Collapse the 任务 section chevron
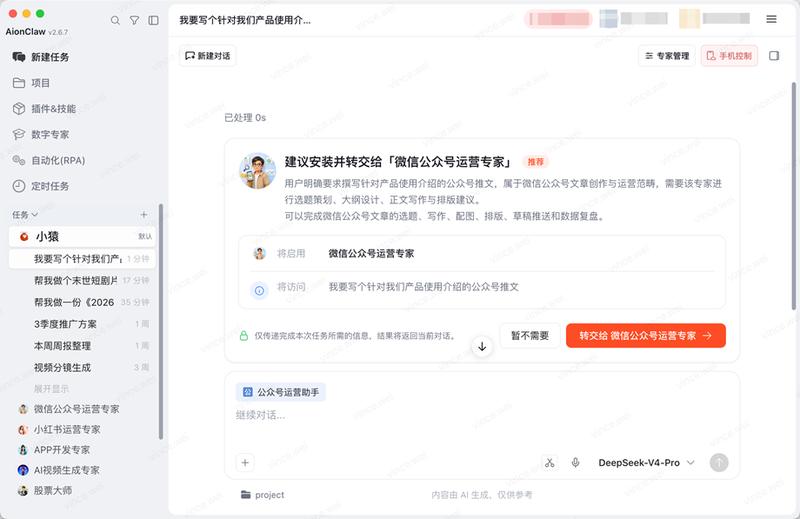Screen dimensions: 800x519 [x=35, y=215]
